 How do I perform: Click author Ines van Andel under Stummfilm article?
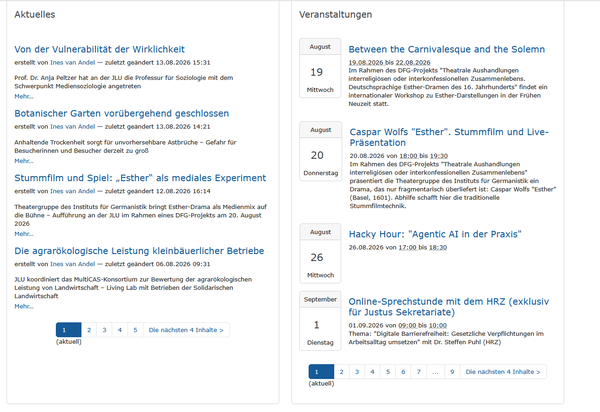pos(72,191)
